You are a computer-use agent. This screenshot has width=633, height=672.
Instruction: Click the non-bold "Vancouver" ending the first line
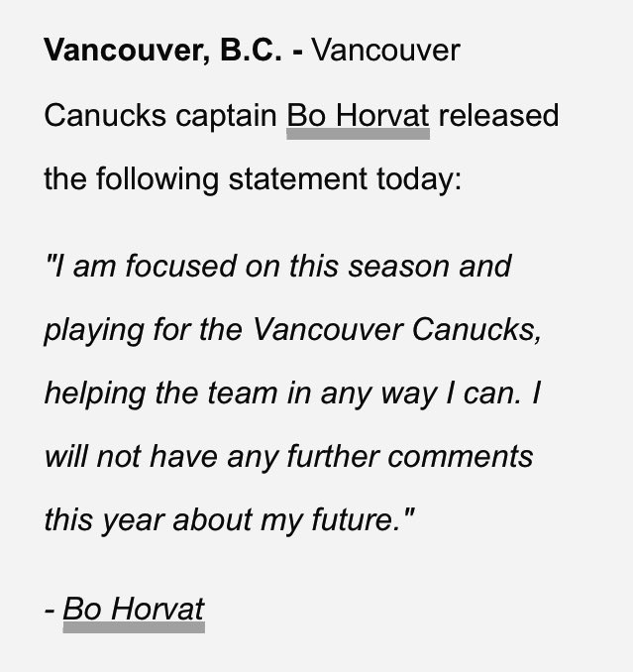point(386,52)
